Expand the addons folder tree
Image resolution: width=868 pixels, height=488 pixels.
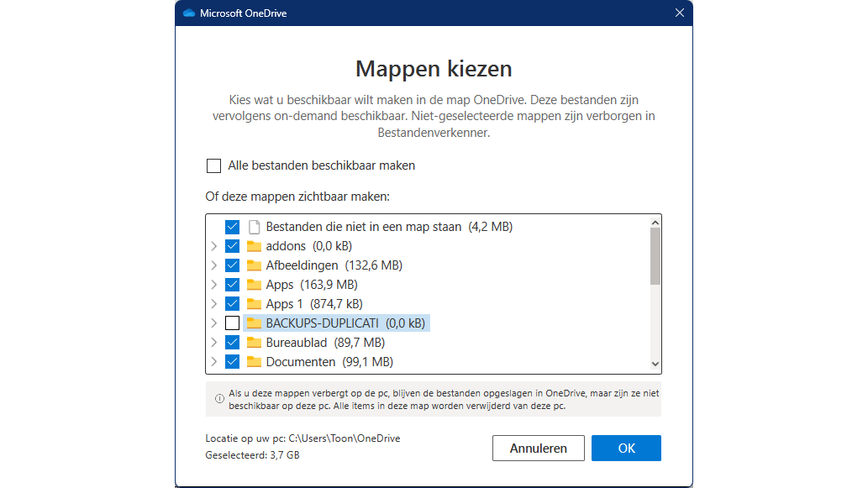coord(213,246)
